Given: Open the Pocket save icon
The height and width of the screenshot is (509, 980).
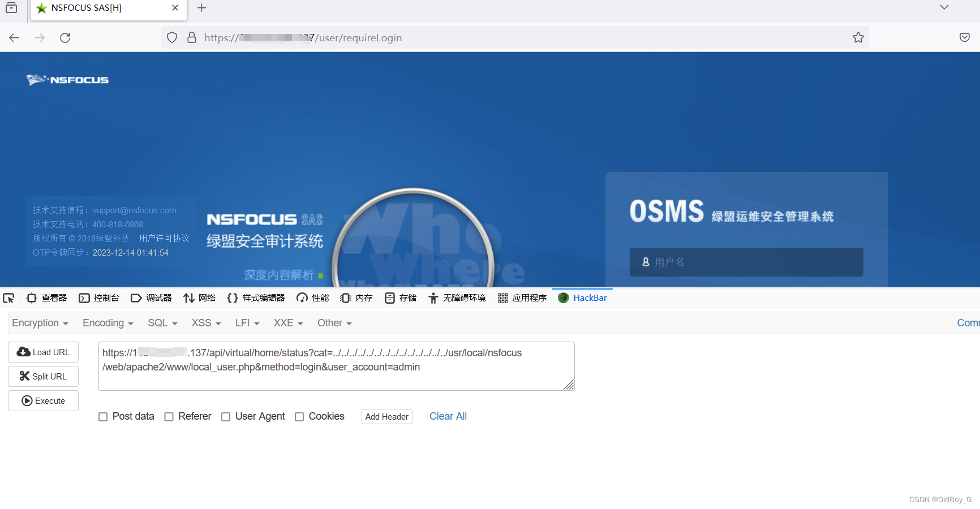Looking at the screenshot, I should (965, 37).
